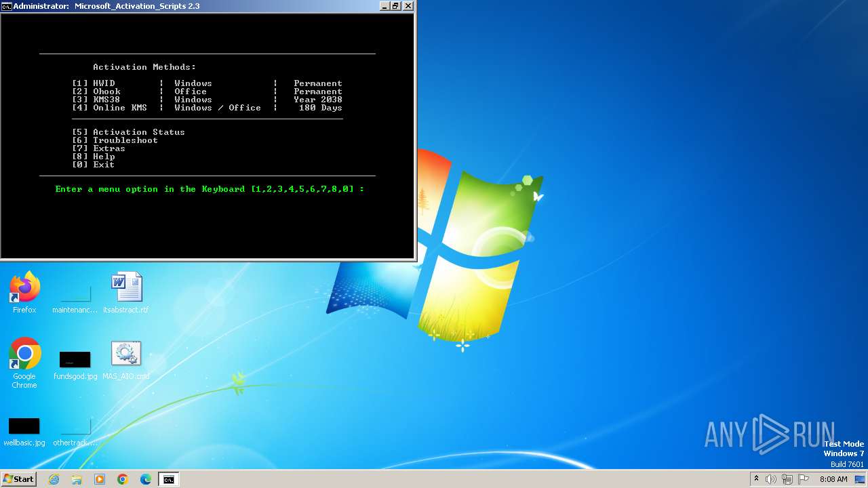
Task: Click the '[1] HWID' menu line
Action: pyautogui.click(x=207, y=83)
